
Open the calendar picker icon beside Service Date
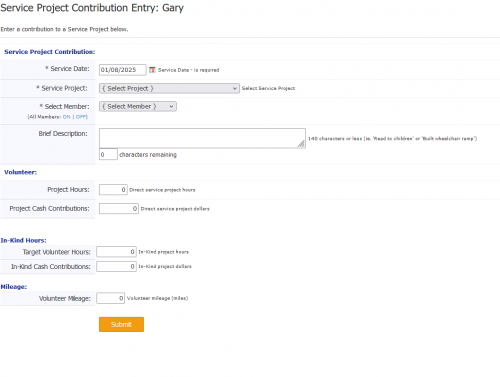pos(152,70)
